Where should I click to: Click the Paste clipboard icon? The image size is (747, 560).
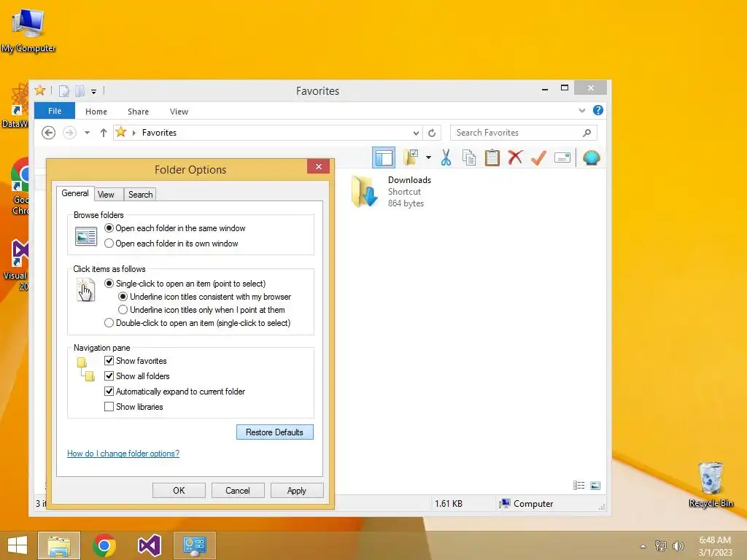click(492, 157)
